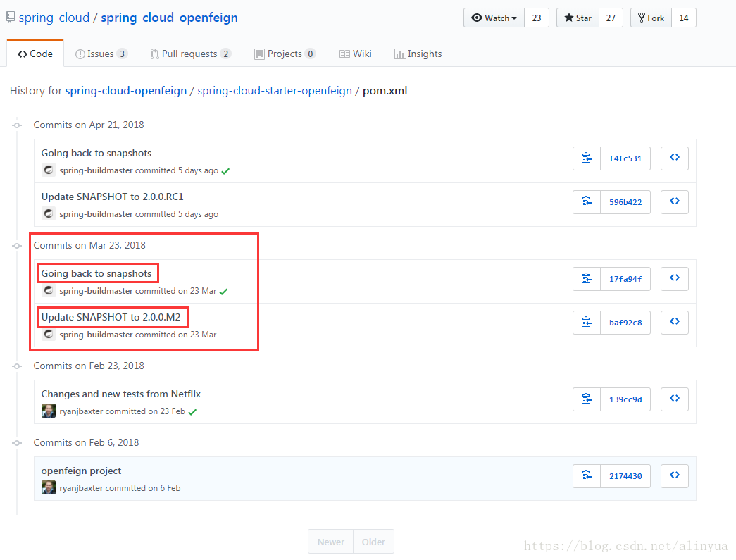The image size is (736, 560).
Task: Open commit baf92c8 hash link
Action: pyautogui.click(x=625, y=323)
